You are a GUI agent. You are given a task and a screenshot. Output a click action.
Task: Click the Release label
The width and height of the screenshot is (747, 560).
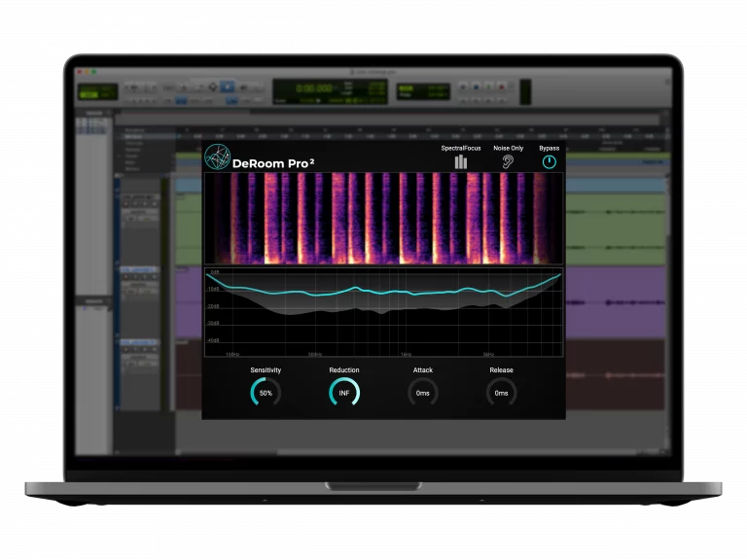coord(501,370)
